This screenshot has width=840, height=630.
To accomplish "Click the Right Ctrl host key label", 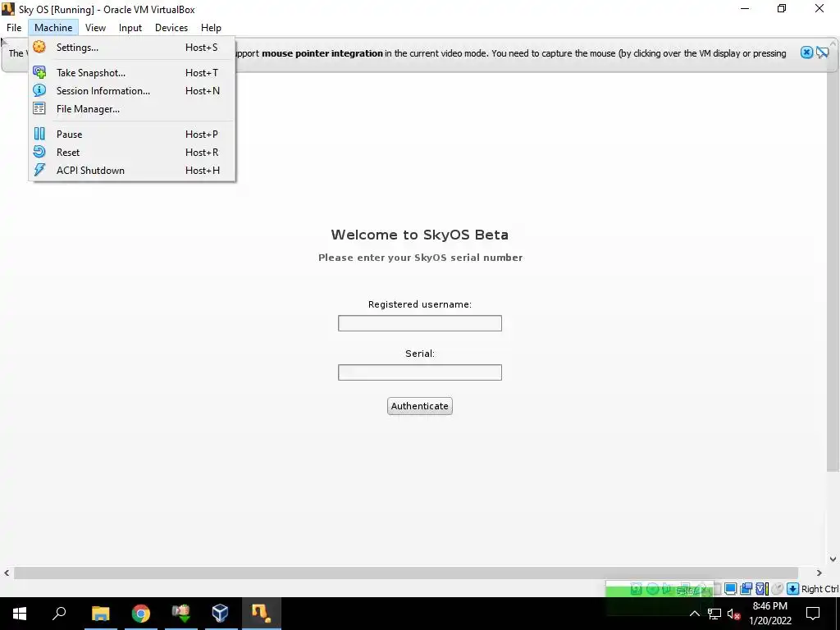I will pos(819,589).
